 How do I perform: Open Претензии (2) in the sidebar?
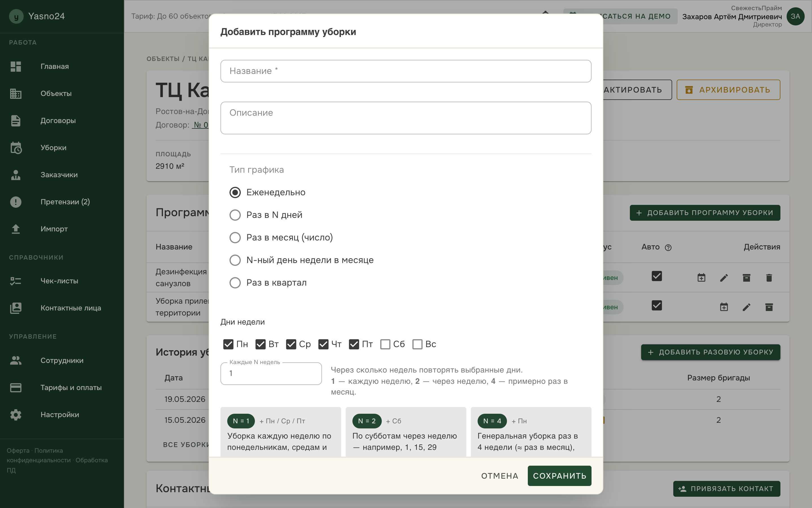(x=65, y=202)
